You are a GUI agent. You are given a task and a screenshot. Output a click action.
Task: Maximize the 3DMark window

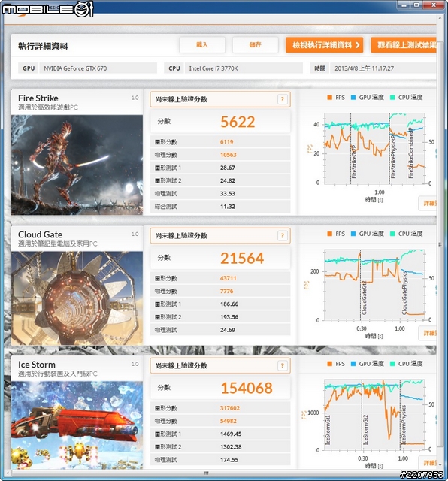coord(416,5)
